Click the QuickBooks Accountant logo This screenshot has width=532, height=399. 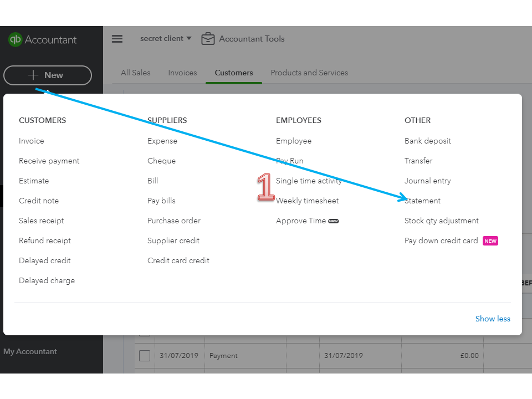43,40
